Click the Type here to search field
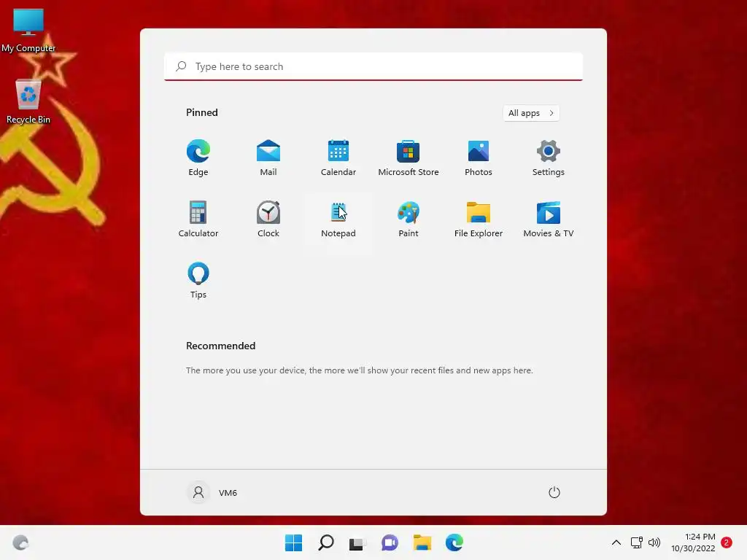 373,66
